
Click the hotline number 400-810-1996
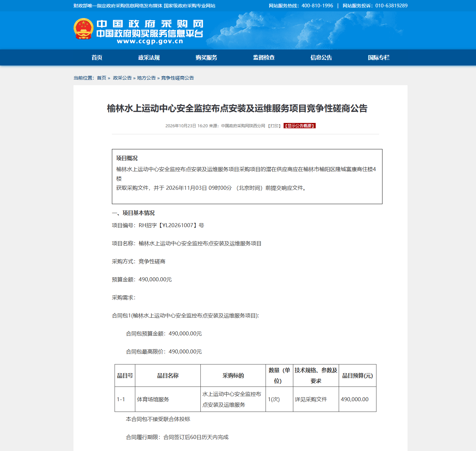pyautogui.click(x=317, y=6)
